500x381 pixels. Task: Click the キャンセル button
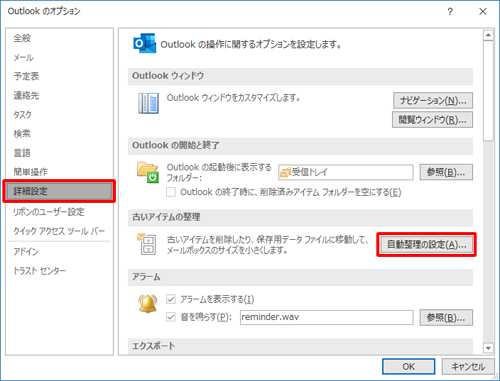[468, 367]
